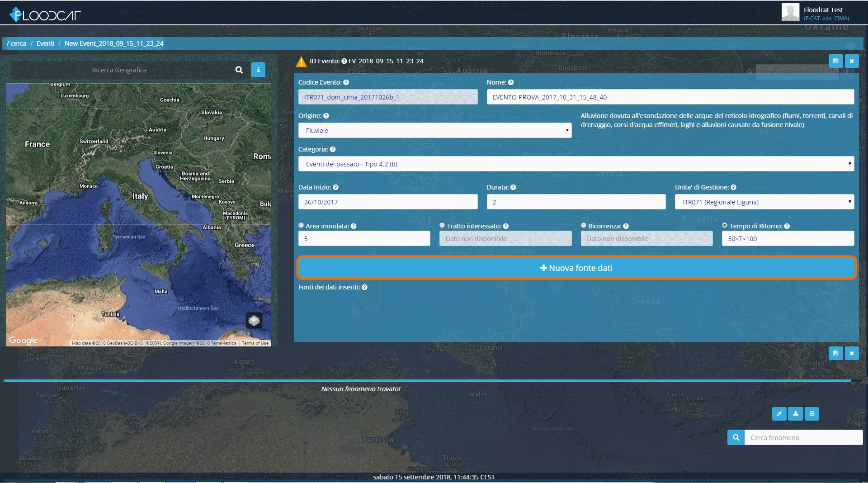Save event with top floppy disk icon
This screenshot has width=868, height=483.
[x=835, y=61]
